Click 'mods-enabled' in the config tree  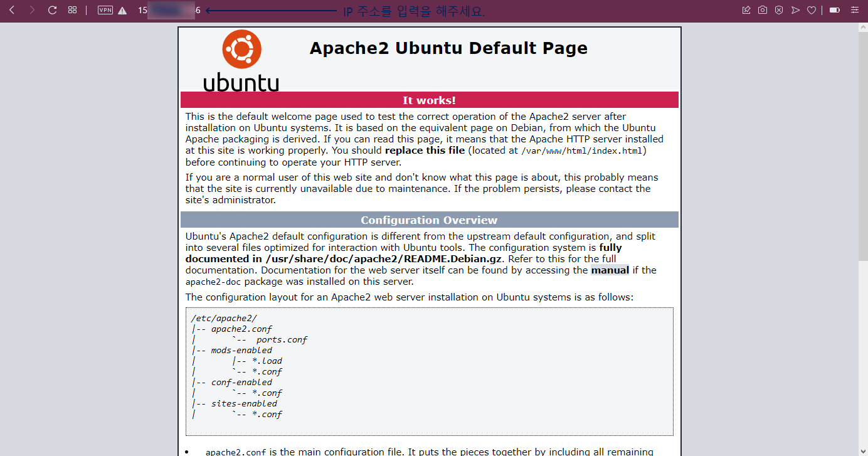click(241, 351)
